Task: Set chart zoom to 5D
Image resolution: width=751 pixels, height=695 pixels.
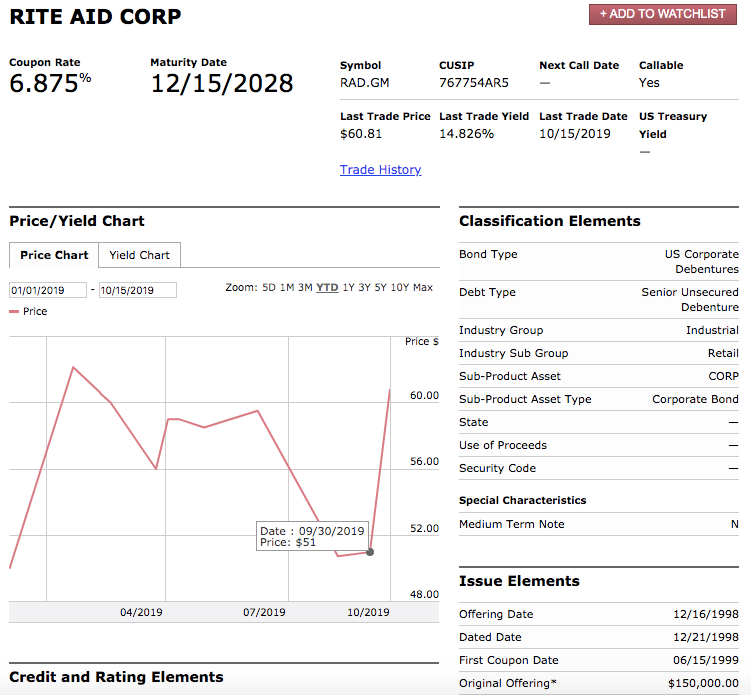Action: 269,287
